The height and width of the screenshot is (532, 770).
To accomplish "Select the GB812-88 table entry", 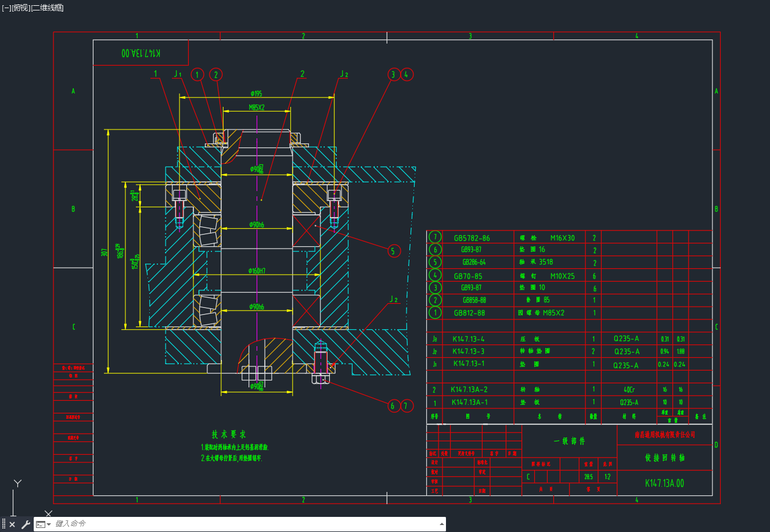I will point(469,313).
